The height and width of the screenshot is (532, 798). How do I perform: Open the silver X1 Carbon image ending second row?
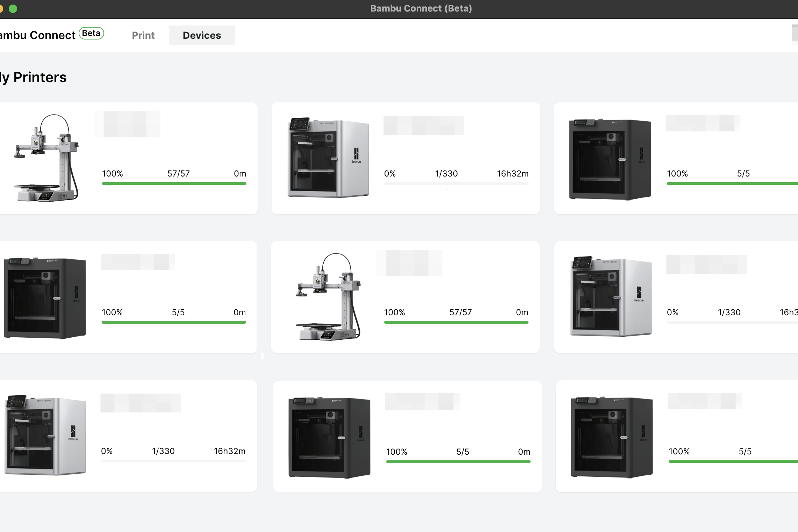[611, 296]
